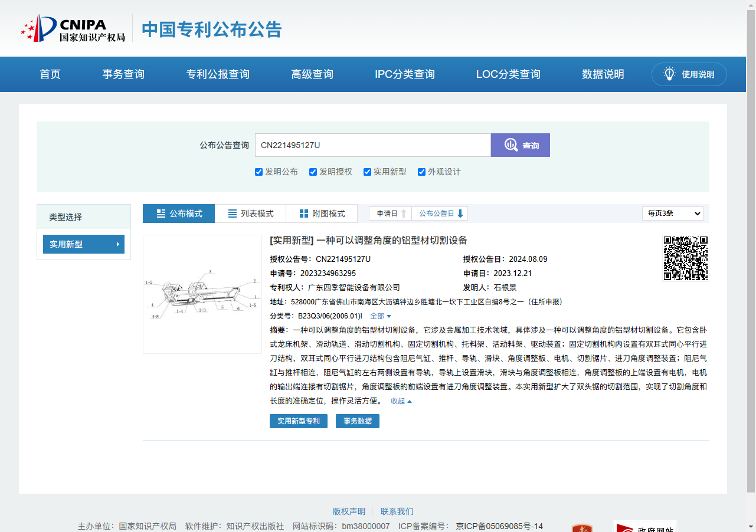The height and width of the screenshot is (532, 756).
Task: Click the 事务数据 button
Action: coord(357,421)
